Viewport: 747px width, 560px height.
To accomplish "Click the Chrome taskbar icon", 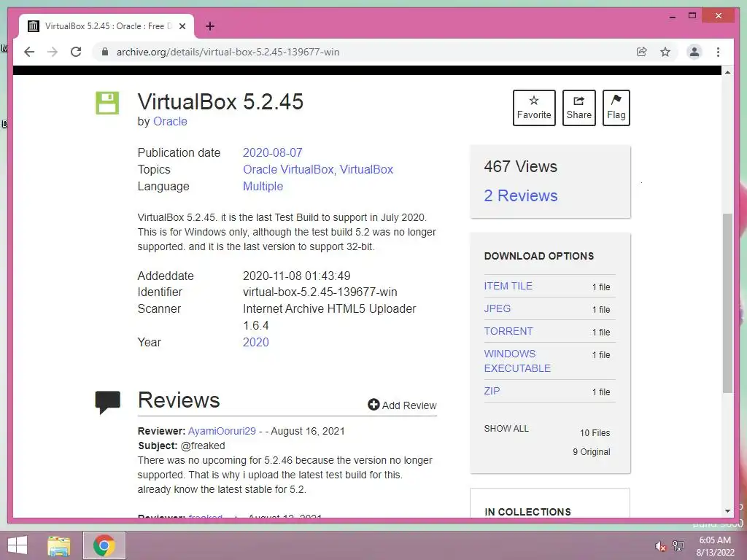I will (x=104, y=545).
